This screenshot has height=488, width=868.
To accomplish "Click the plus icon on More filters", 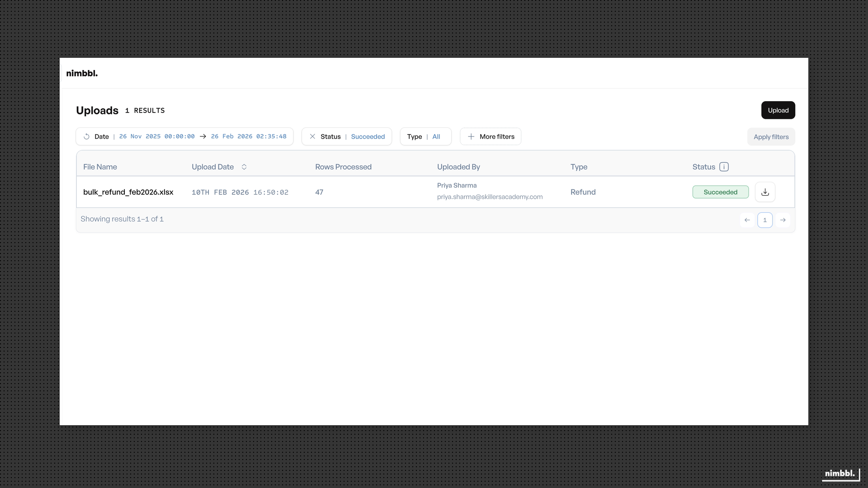I will point(471,136).
